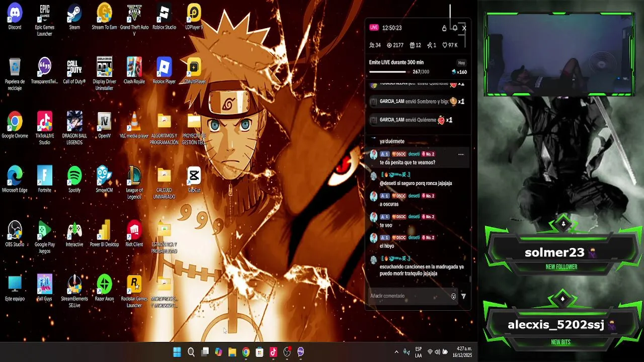This screenshot has height=362, width=644.
Task: Open Display Driver Uninstaller icon
Action: coord(104,74)
